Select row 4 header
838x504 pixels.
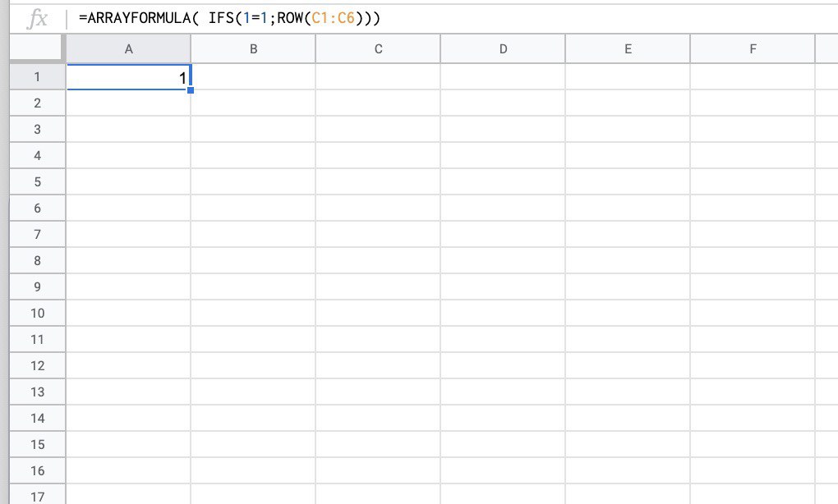pyautogui.click(x=38, y=155)
